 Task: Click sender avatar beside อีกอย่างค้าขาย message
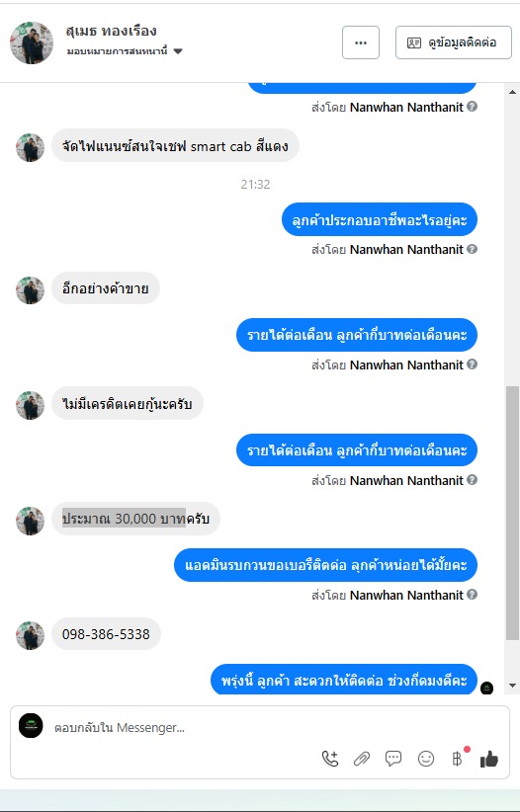(x=30, y=290)
